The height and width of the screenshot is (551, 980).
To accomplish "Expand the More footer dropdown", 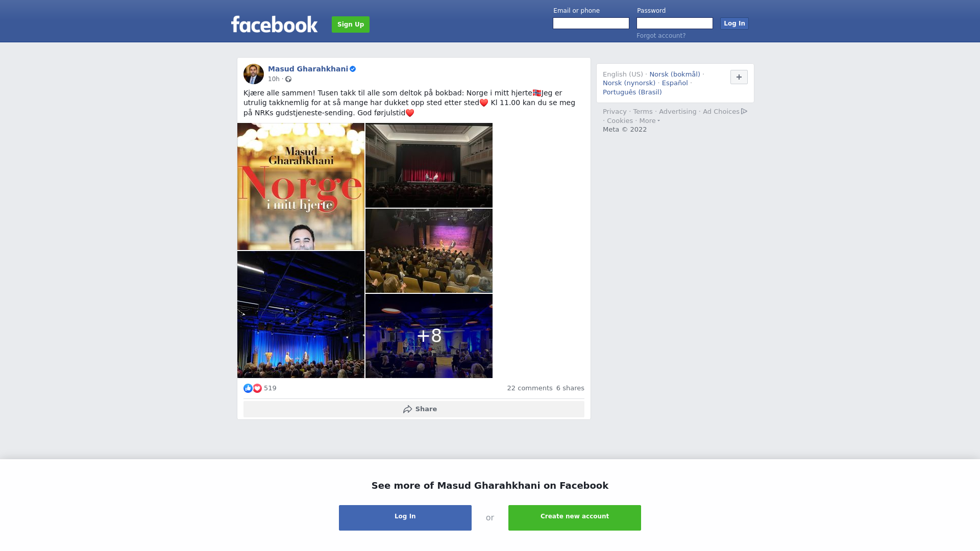I will coord(649,121).
